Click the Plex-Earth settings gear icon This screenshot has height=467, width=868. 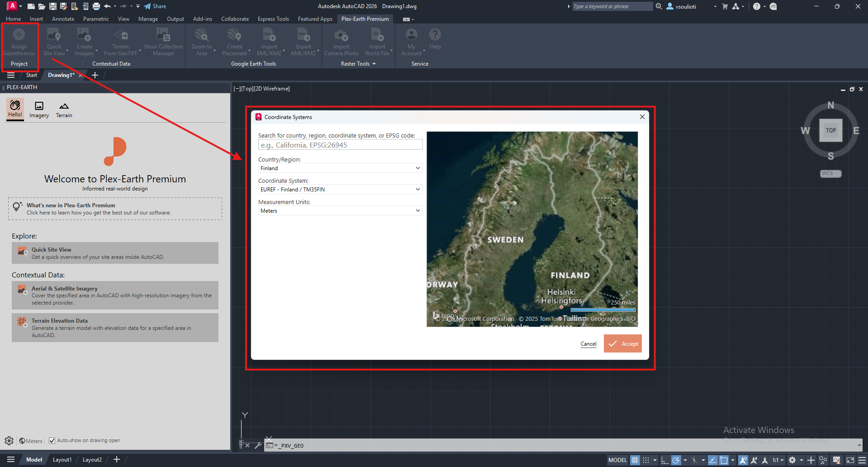[9, 441]
